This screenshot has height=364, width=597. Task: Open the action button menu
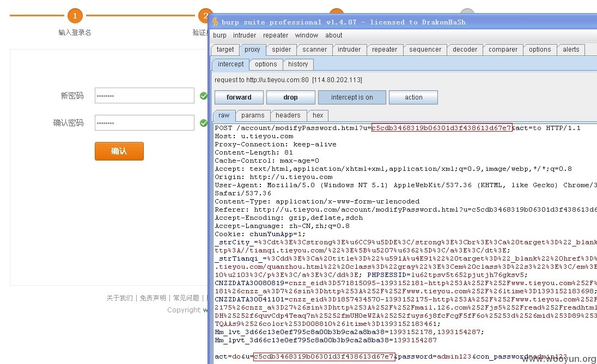coord(413,97)
